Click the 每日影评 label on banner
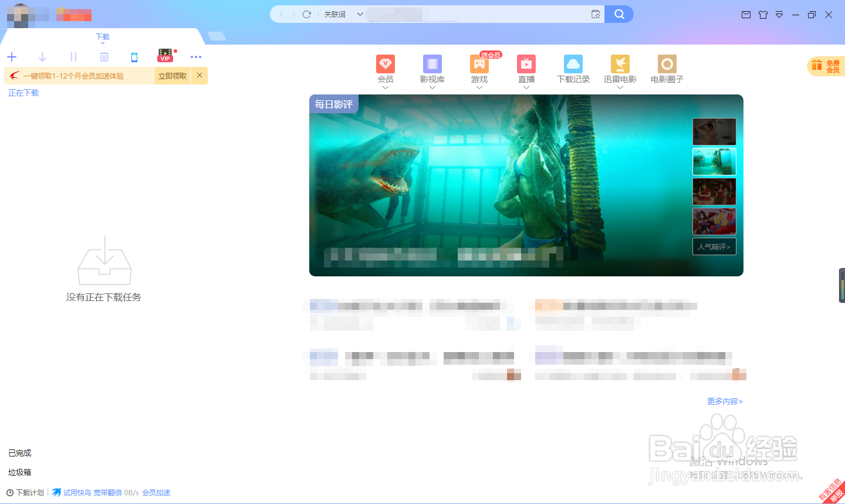 pos(333,104)
